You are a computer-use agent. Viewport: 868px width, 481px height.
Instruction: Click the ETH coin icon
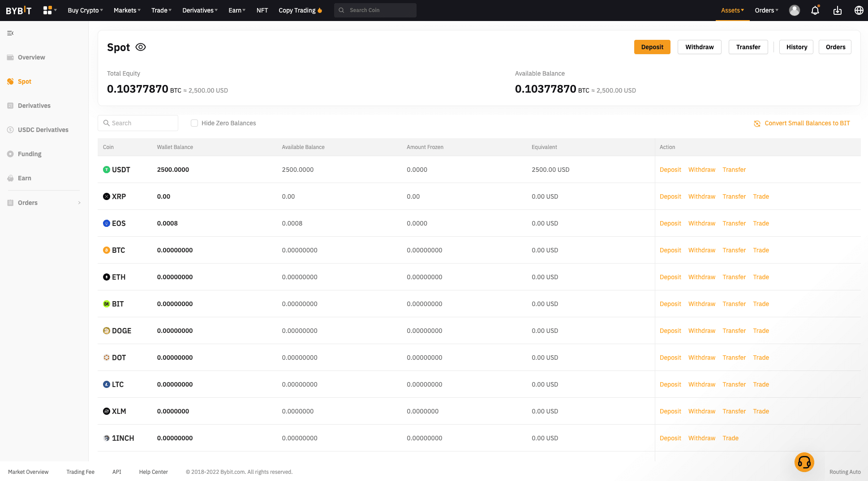tap(107, 277)
